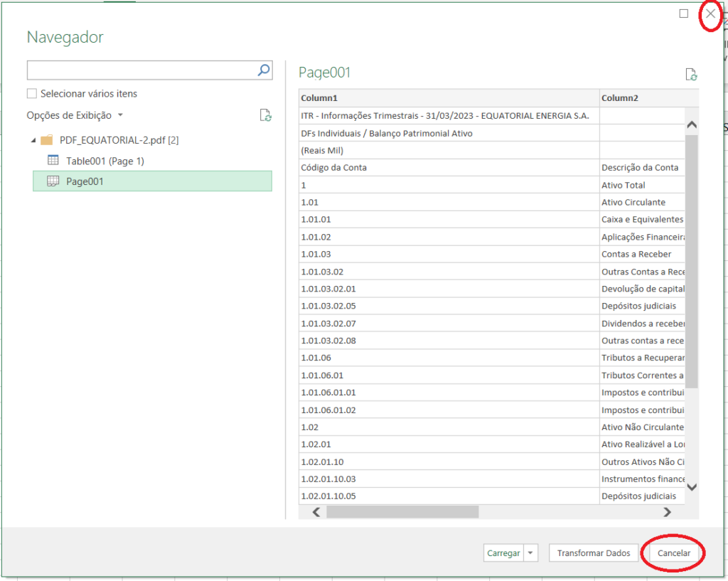The image size is (728, 581).
Task: Collapse the PDF_EQUATORIAL-2.pdf tree node
Action: (33, 140)
